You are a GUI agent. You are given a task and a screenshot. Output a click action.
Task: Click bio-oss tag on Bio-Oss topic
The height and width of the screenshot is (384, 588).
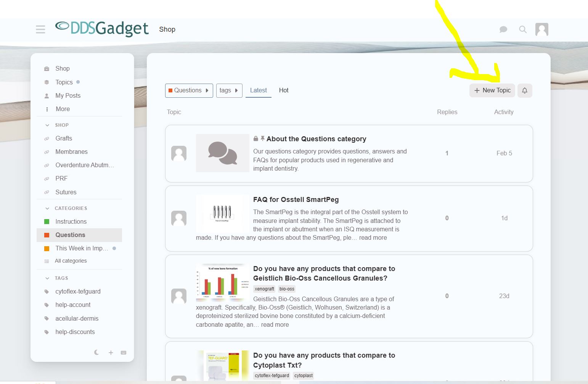coord(287,289)
